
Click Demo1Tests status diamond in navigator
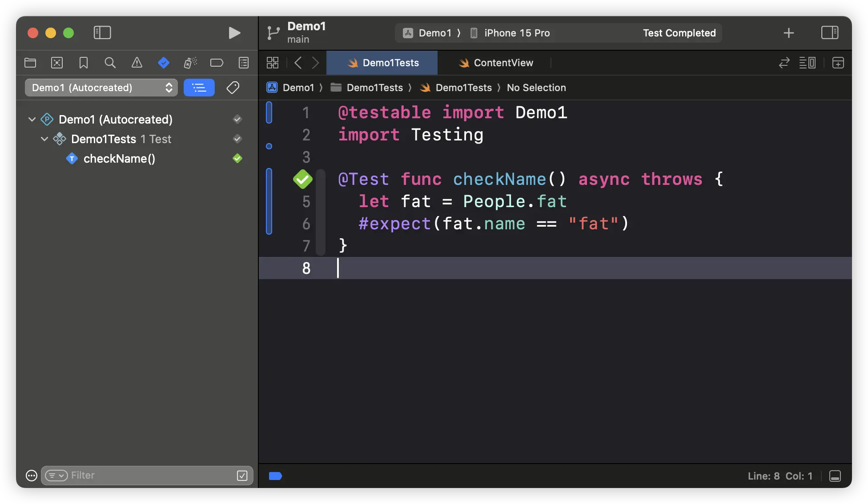237,139
